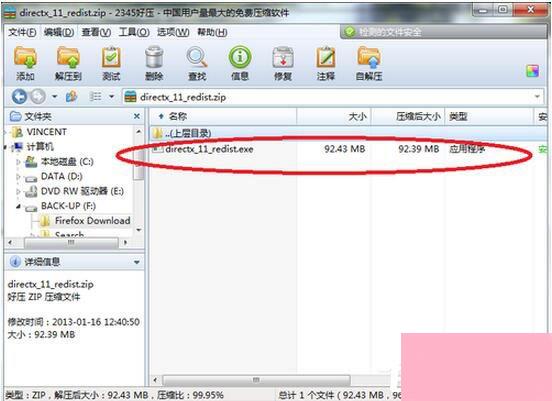This screenshot has width=552, height=401.
Task: Click the 详细信息 info icon
Action: 15,262
